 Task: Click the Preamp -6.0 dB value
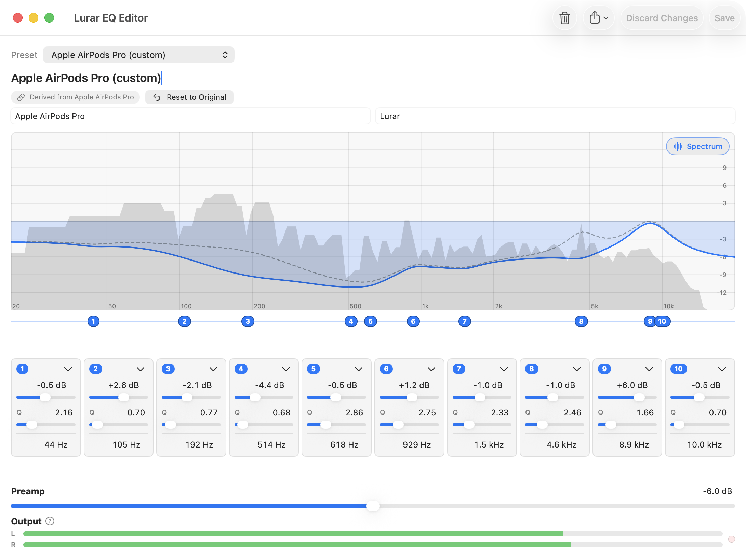(717, 491)
